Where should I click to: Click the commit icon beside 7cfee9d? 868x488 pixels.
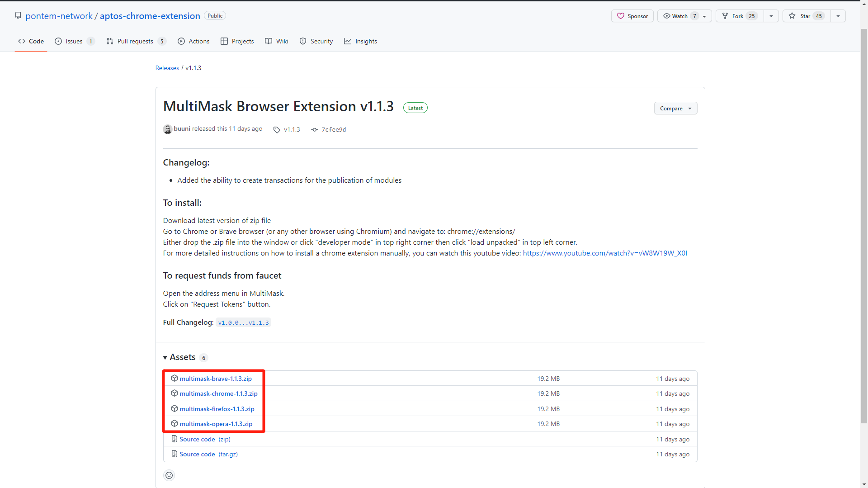click(x=315, y=130)
